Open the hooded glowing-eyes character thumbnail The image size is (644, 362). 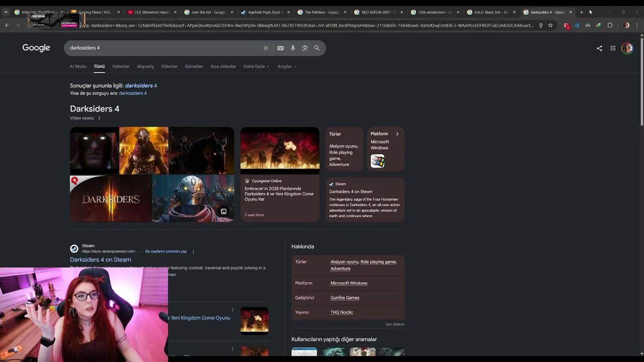(x=94, y=150)
